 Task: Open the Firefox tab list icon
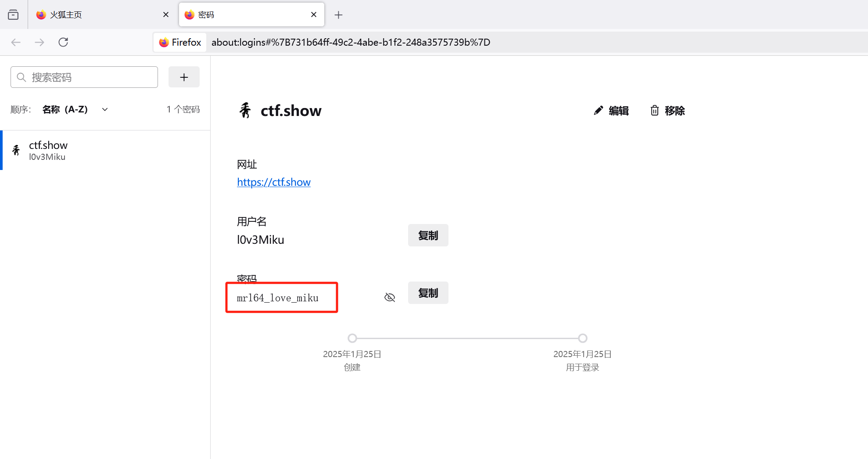[x=13, y=15]
